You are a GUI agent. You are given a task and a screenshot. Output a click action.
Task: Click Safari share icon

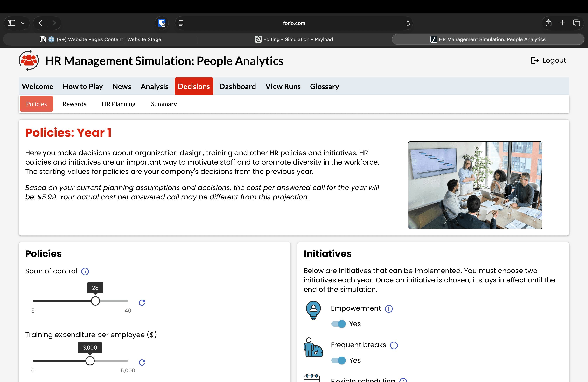point(549,23)
